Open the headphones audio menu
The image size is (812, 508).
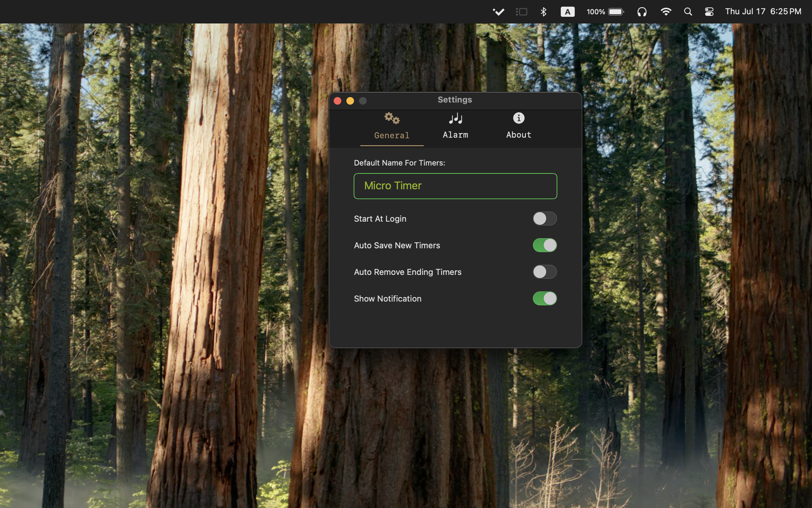coord(642,12)
